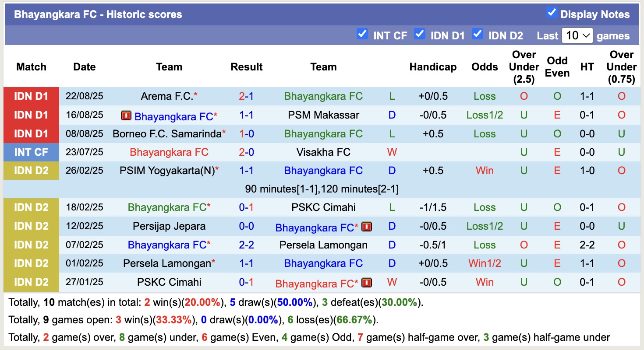Toggle the Display Notes checkbox
The width and height of the screenshot is (644, 350).
(552, 13)
